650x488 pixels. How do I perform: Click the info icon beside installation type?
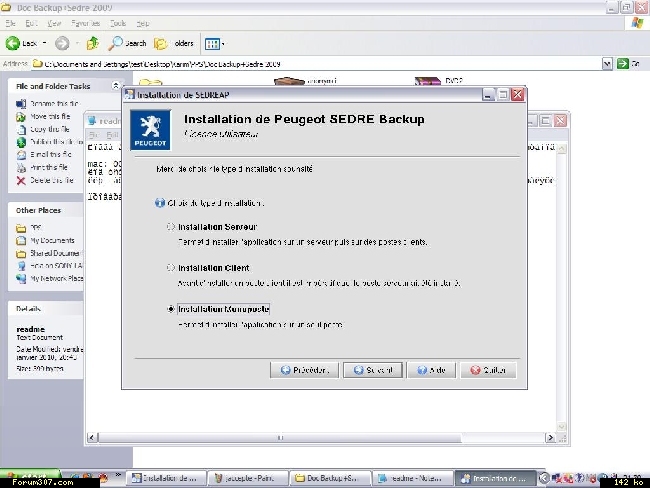[x=160, y=203]
